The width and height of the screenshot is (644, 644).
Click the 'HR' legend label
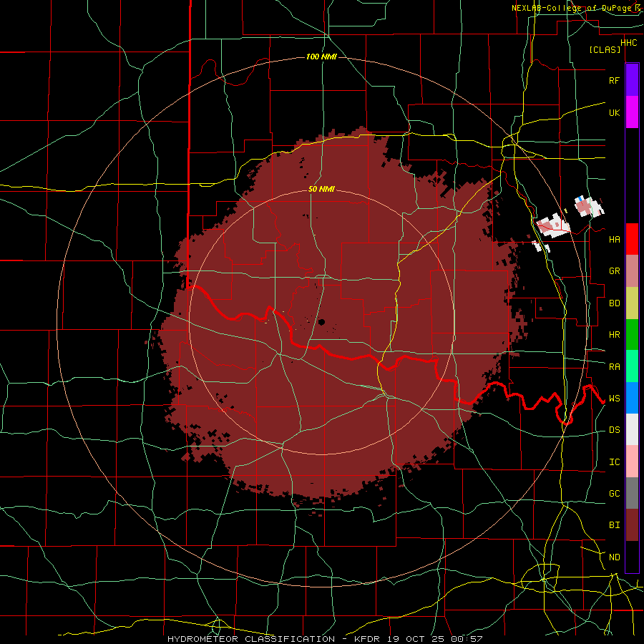pos(614,335)
